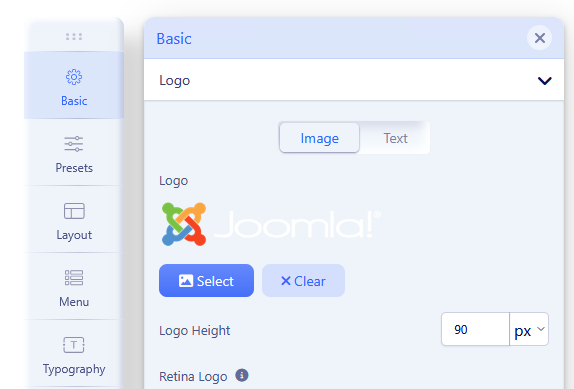The height and width of the screenshot is (389, 574).
Task: Open the Menu list icon
Action: click(74, 278)
